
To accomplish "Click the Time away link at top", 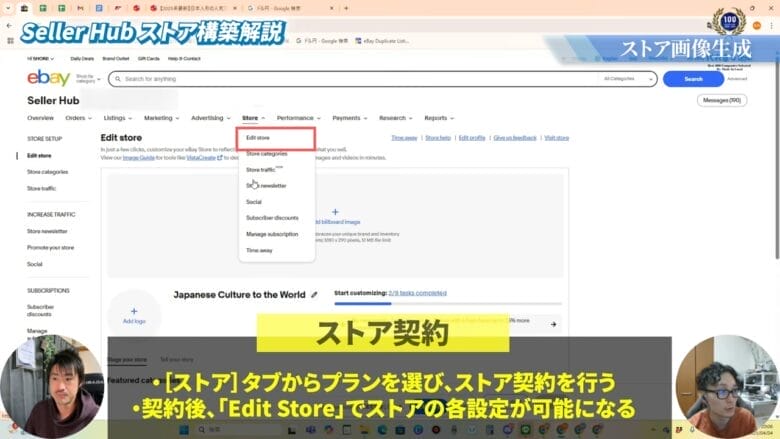I will (404, 138).
